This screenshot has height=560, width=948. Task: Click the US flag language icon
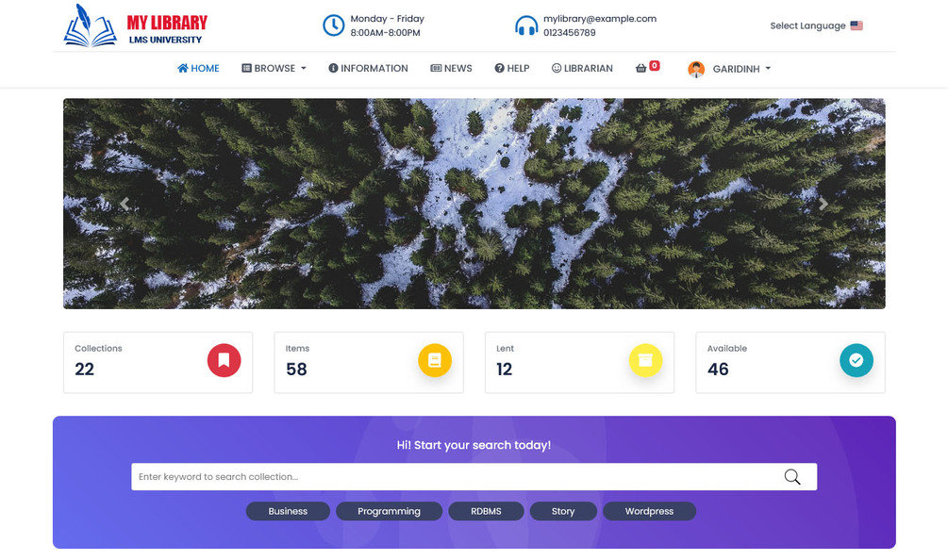(x=857, y=25)
